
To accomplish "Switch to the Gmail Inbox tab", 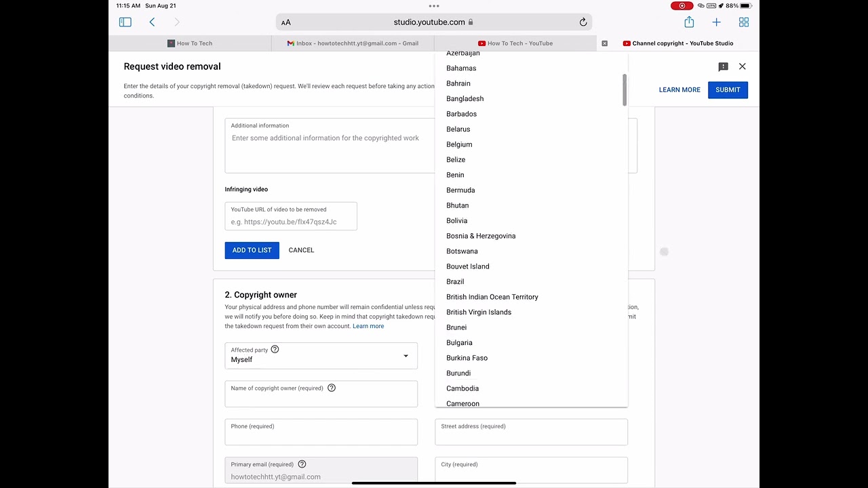I will [x=353, y=43].
